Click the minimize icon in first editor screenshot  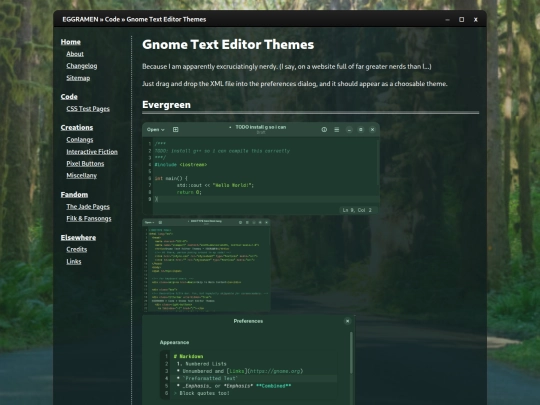(x=349, y=130)
